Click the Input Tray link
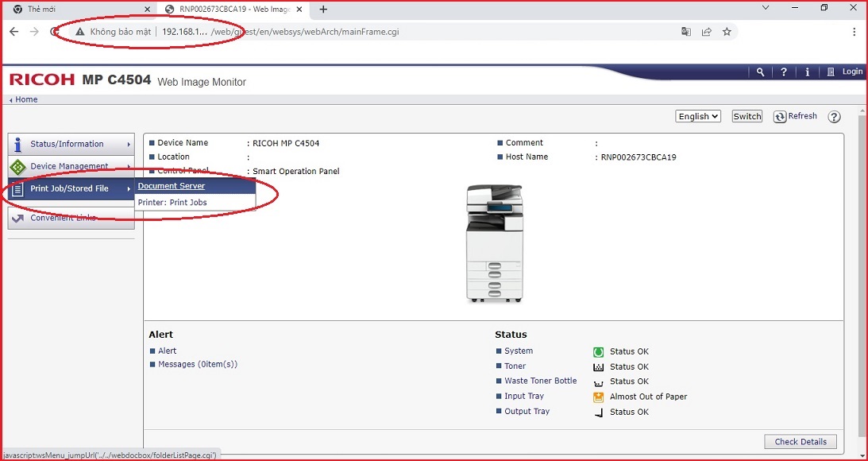This screenshot has width=868, height=461. tap(523, 396)
